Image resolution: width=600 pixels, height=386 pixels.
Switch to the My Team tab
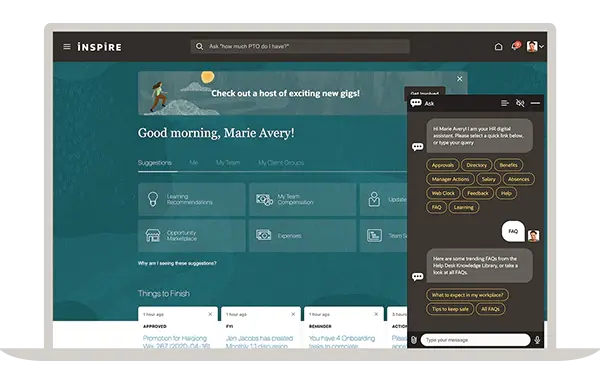228,163
